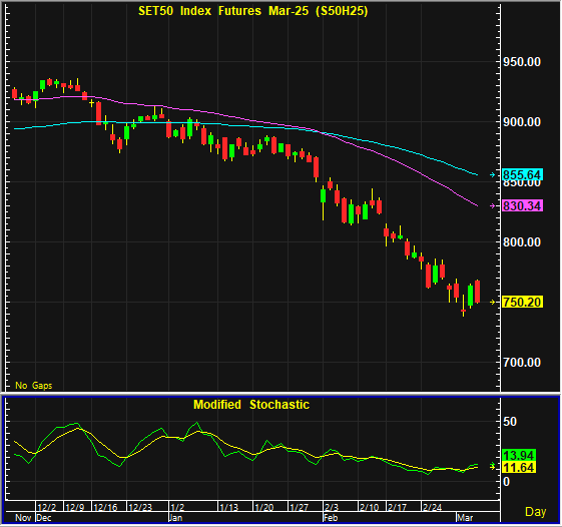Click the 900.00 price axis label
This screenshot has height=527, width=562.
tap(522, 122)
